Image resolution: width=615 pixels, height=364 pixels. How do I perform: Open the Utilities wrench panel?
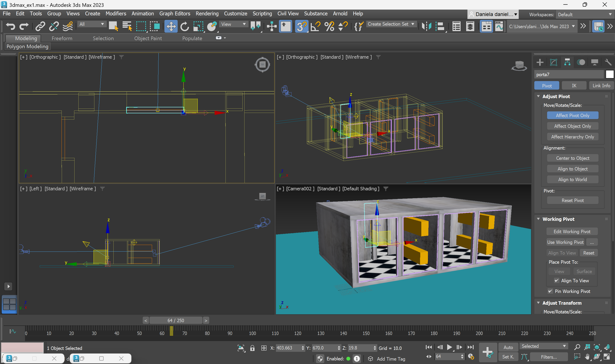coord(608,62)
